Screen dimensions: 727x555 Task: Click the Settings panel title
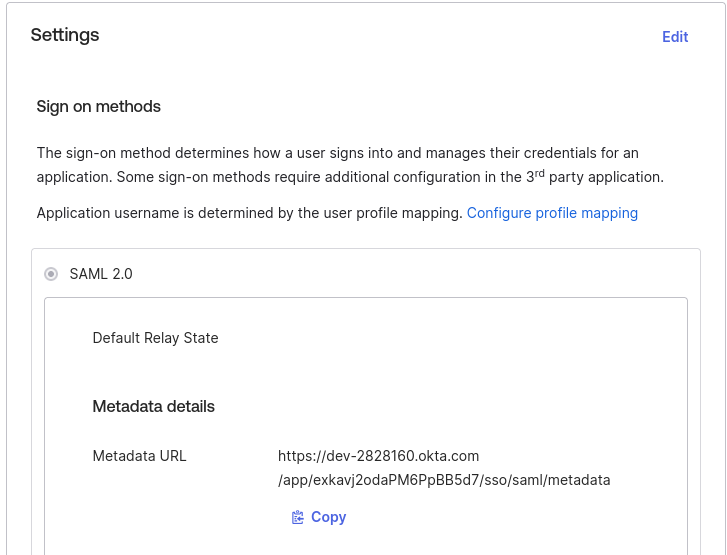pyautogui.click(x=65, y=35)
